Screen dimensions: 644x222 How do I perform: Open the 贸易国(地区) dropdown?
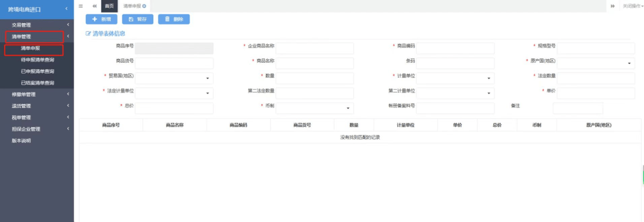174,78
